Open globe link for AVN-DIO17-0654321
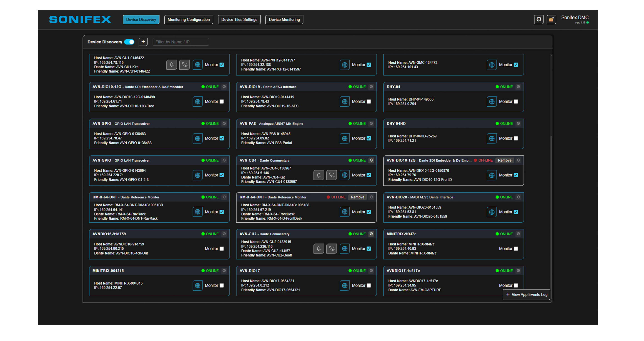This screenshot has width=644, height=341. [x=344, y=285]
